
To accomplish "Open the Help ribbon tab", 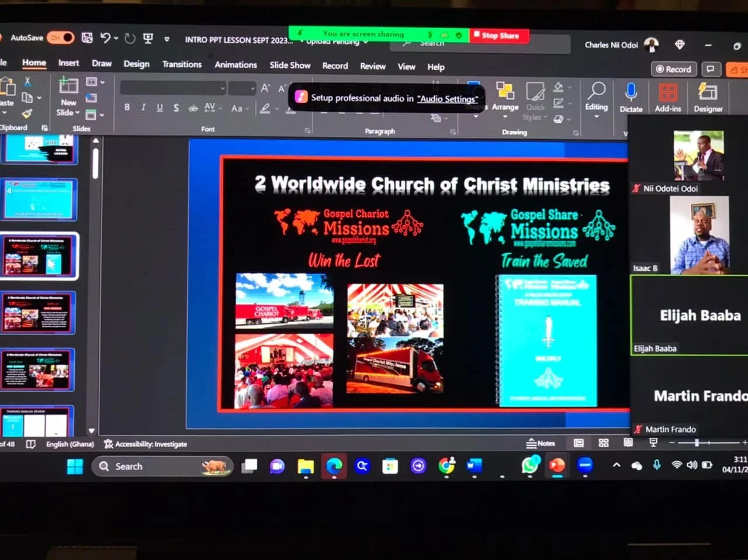I will (x=436, y=67).
